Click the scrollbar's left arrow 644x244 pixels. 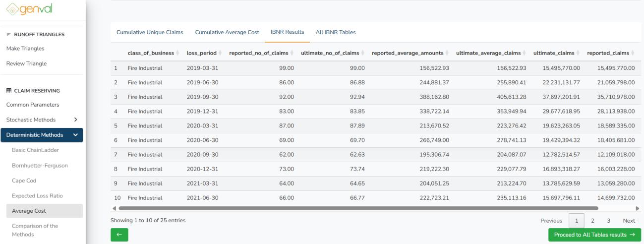pyautogui.click(x=114, y=209)
